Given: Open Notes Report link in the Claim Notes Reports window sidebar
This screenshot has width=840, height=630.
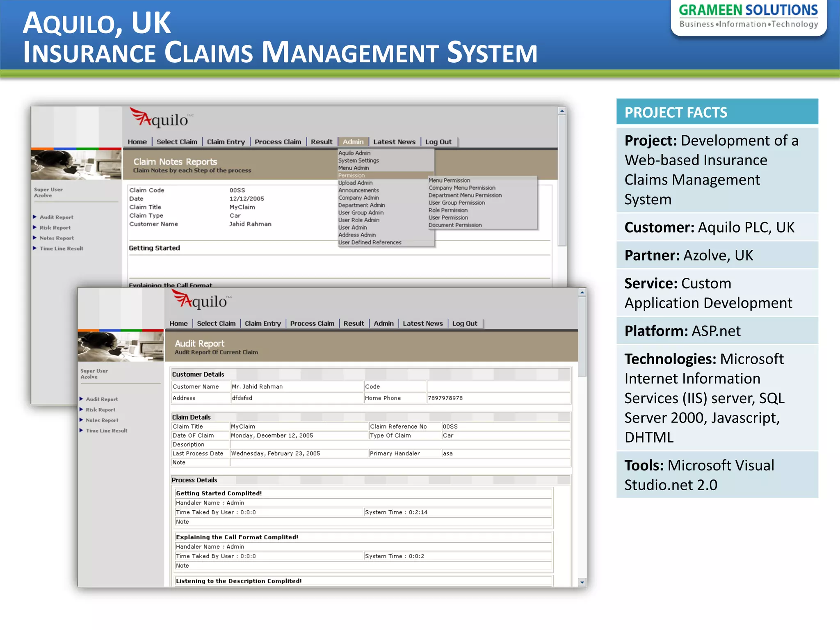Looking at the screenshot, I should coord(57,238).
